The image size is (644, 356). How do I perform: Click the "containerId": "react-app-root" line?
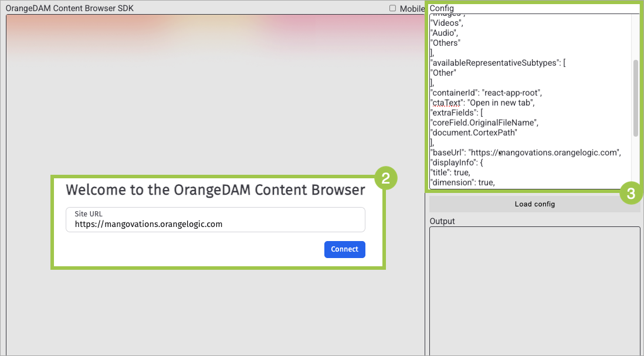point(486,93)
